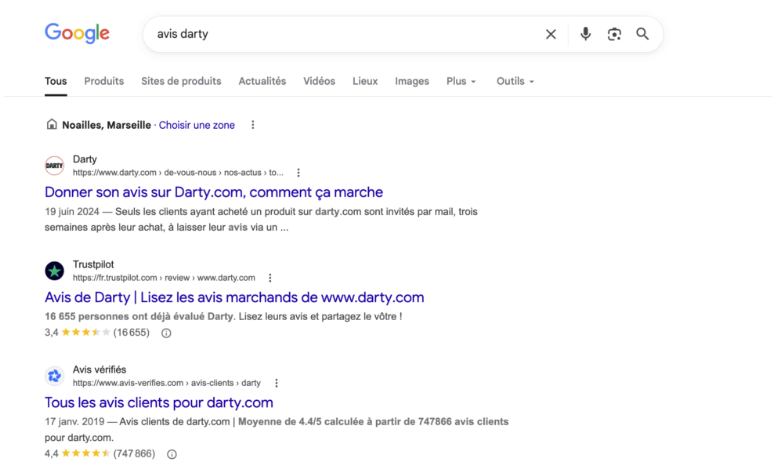Click the house icon beside Noailles, Marseille
This screenshot has height=475, width=772.
click(x=52, y=124)
